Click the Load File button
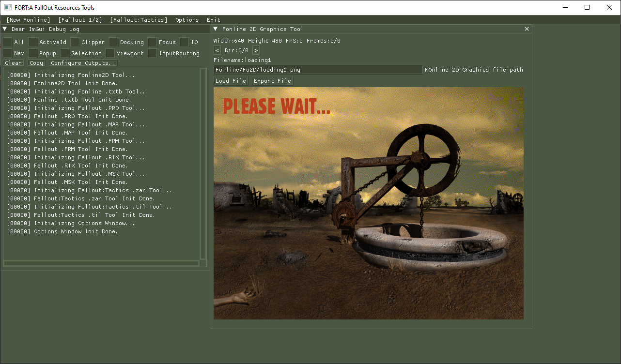The image size is (621, 364). pyautogui.click(x=231, y=81)
